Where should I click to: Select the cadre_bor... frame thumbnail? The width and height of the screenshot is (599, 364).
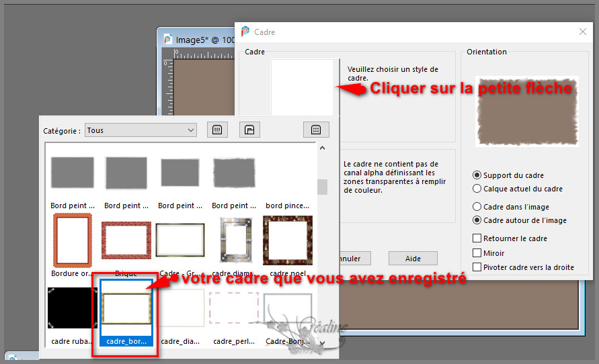126,308
